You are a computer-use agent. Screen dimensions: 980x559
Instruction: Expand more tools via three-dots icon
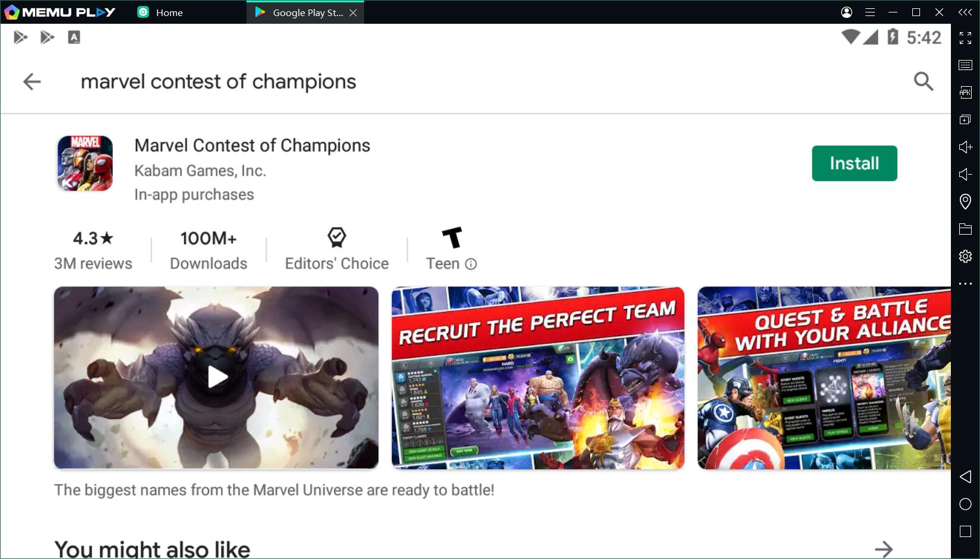[x=965, y=284]
